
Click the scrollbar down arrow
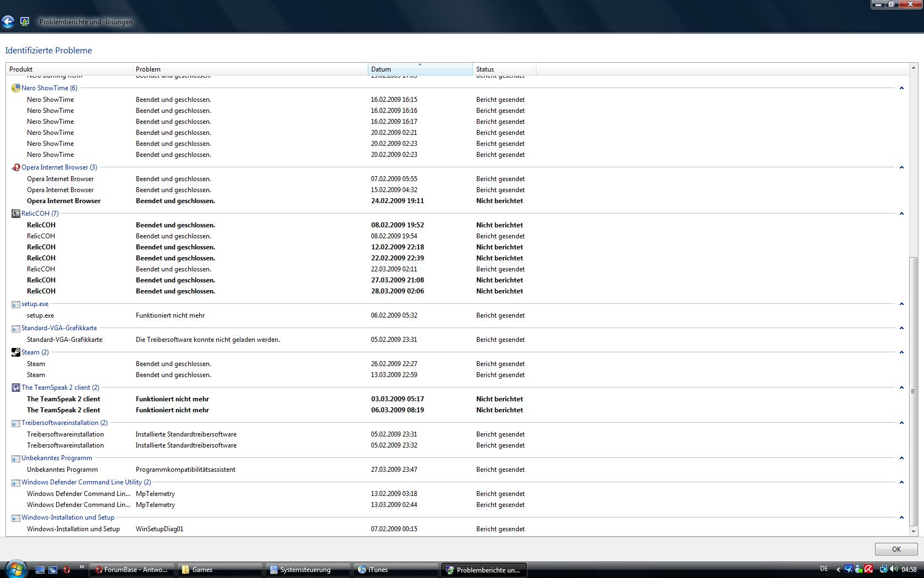click(x=913, y=531)
